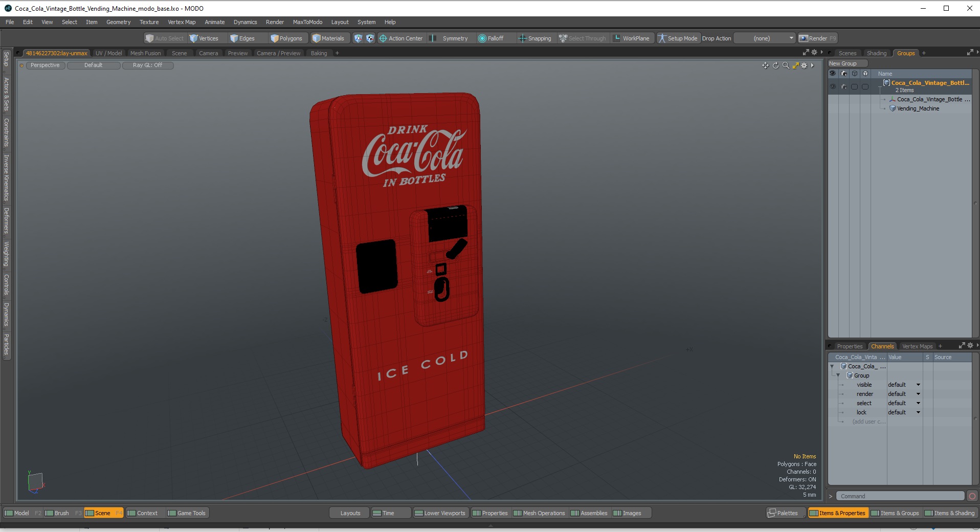This screenshot has height=532, width=980.
Task: Open the select channel default dropdown
Action: pyautogui.click(x=904, y=403)
